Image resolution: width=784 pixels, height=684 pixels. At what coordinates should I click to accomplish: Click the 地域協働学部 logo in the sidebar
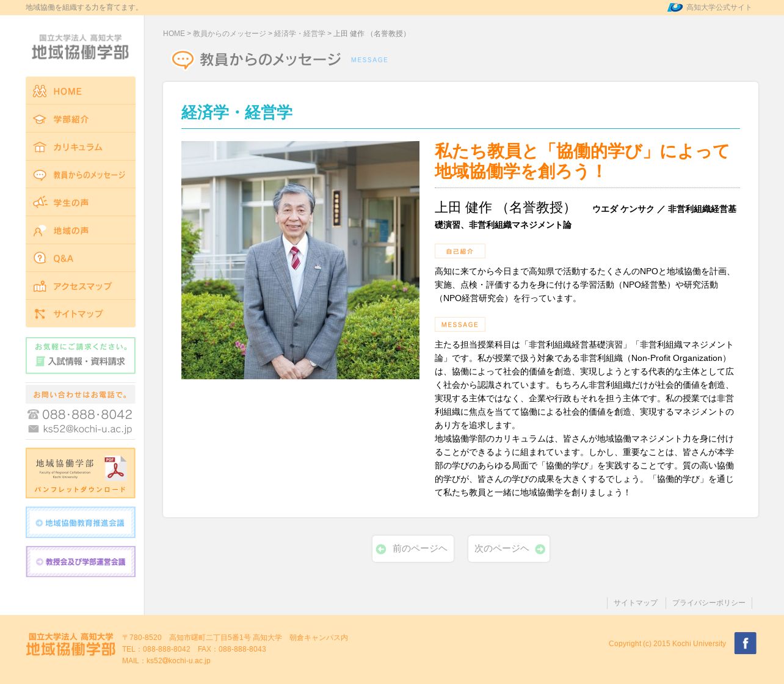pyautogui.click(x=81, y=47)
